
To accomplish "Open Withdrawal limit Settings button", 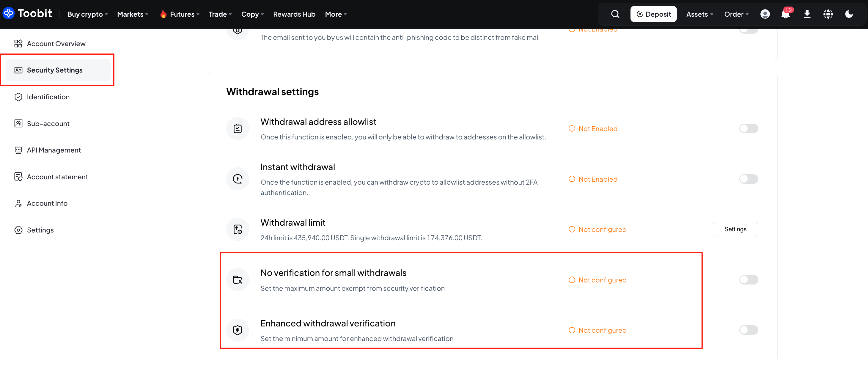I will pyautogui.click(x=735, y=230).
